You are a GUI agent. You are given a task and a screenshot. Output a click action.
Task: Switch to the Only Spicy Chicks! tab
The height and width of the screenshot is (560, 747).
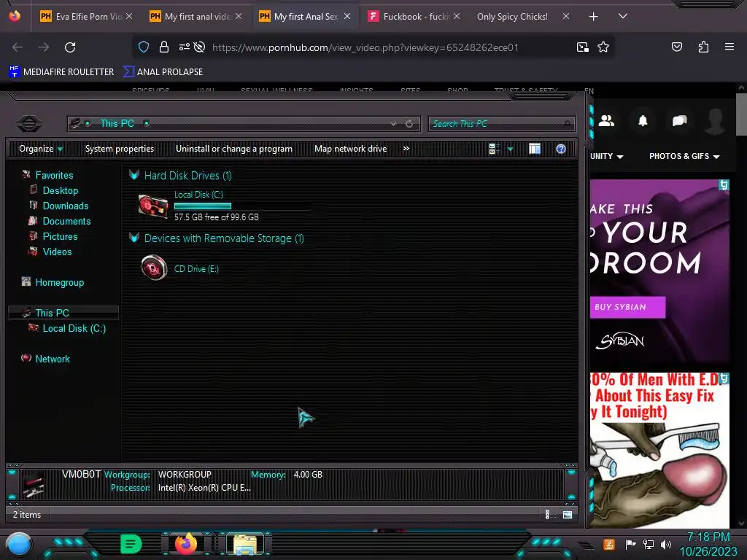(513, 17)
